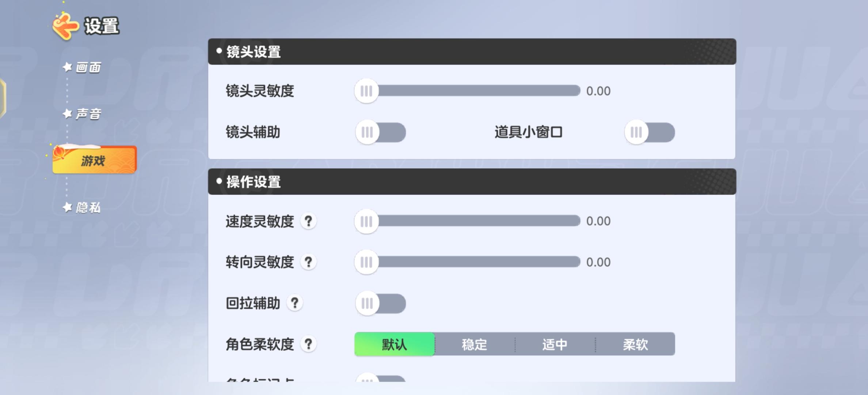Click the star icon beside 画面

(67, 67)
